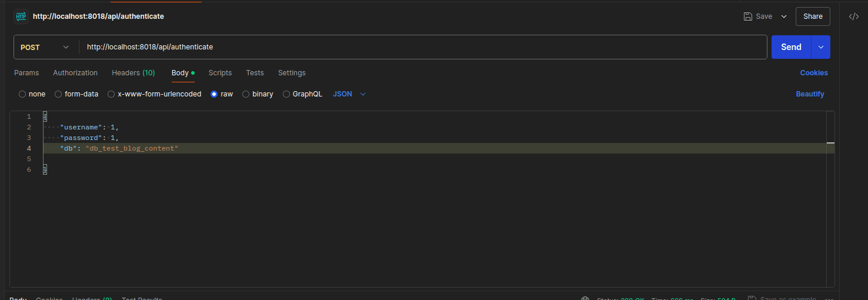Select the none body type radio

[22, 94]
